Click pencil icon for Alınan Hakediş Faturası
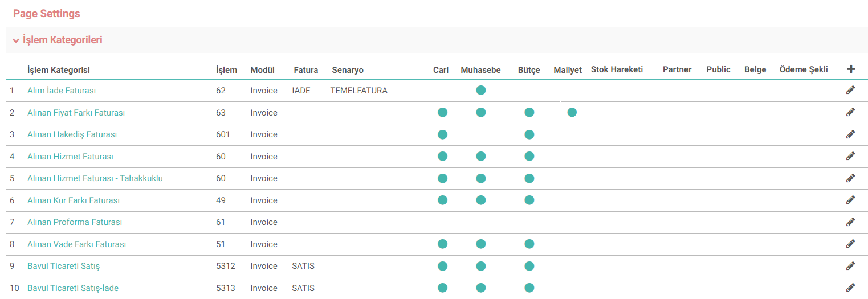 point(851,134)
